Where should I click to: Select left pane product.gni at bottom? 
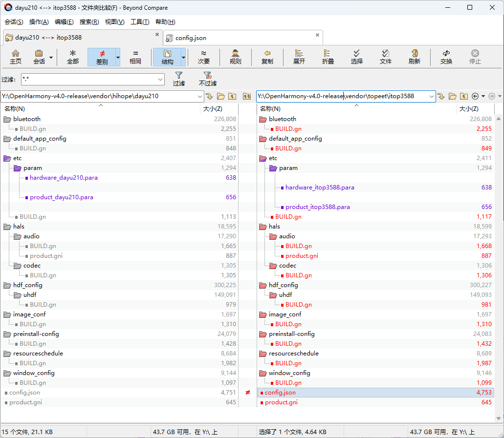[x=25, y=402]
